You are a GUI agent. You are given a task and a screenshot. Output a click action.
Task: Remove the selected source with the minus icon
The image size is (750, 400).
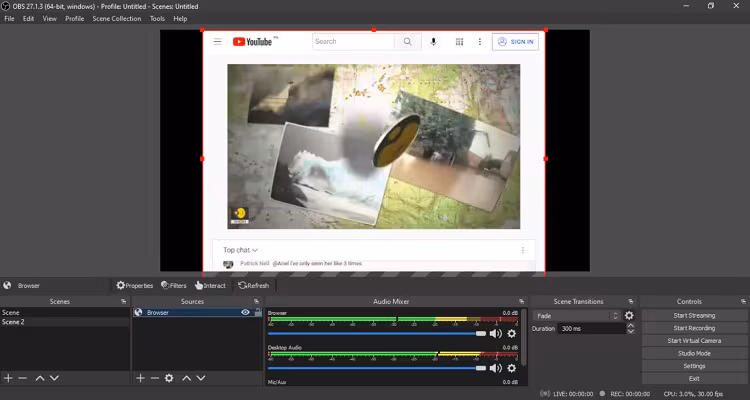point(154,378)
